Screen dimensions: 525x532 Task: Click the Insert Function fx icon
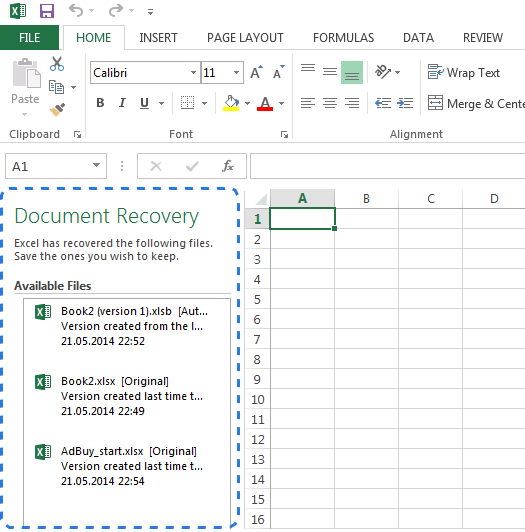pyautogui.click(x=228, y=166)
